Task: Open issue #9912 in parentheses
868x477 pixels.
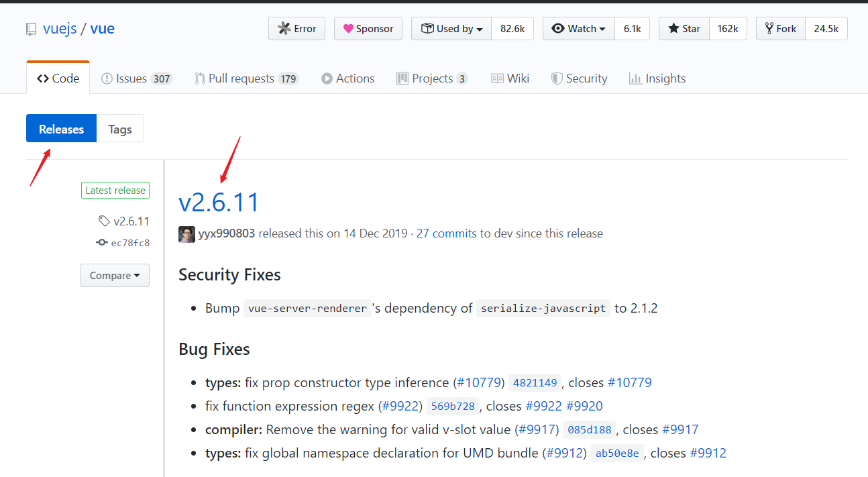Action: click(564, 453)
